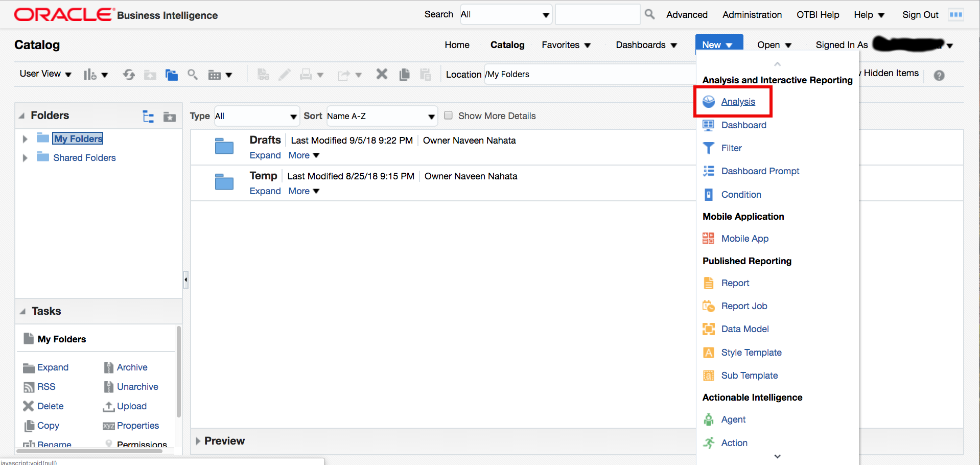
Task: Click the favorites folder icon in Folders header
Action: [x=169, y=117]
